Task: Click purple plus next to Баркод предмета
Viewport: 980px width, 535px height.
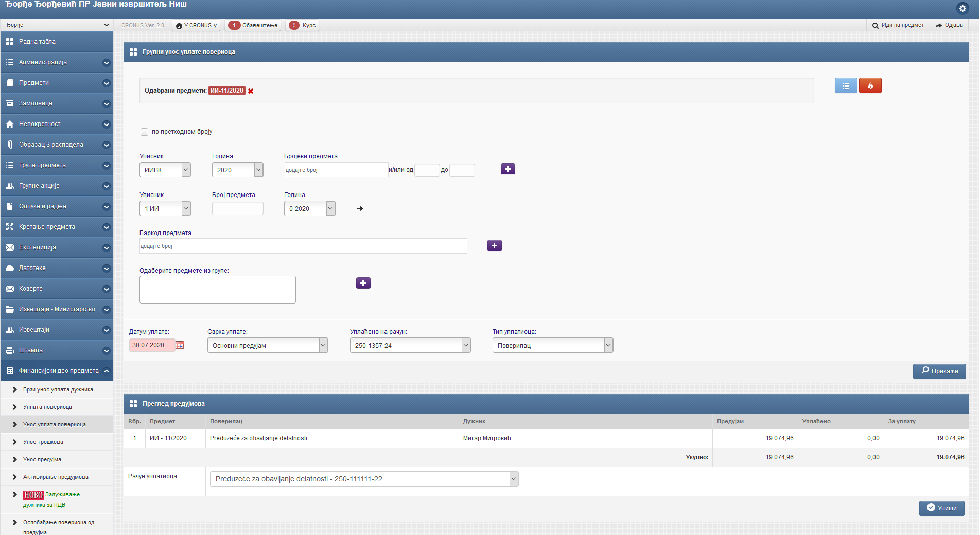Action: point(494,246)
